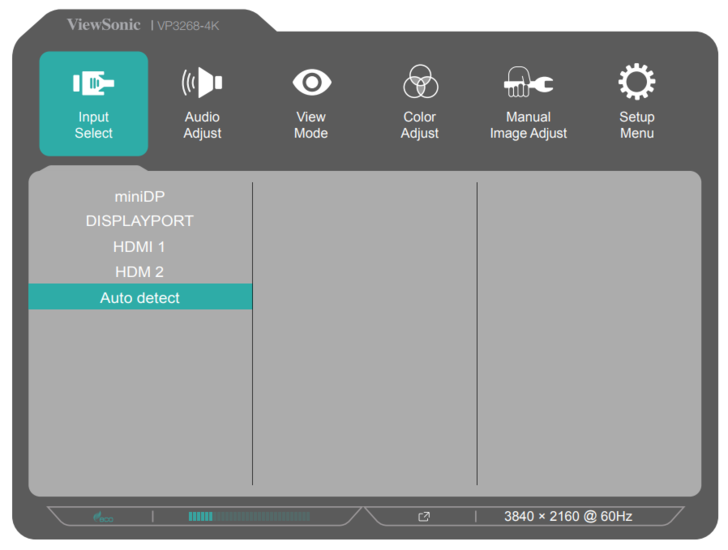Click the ViewSonic logo text
Screen dimensions: 728x550
104,24
